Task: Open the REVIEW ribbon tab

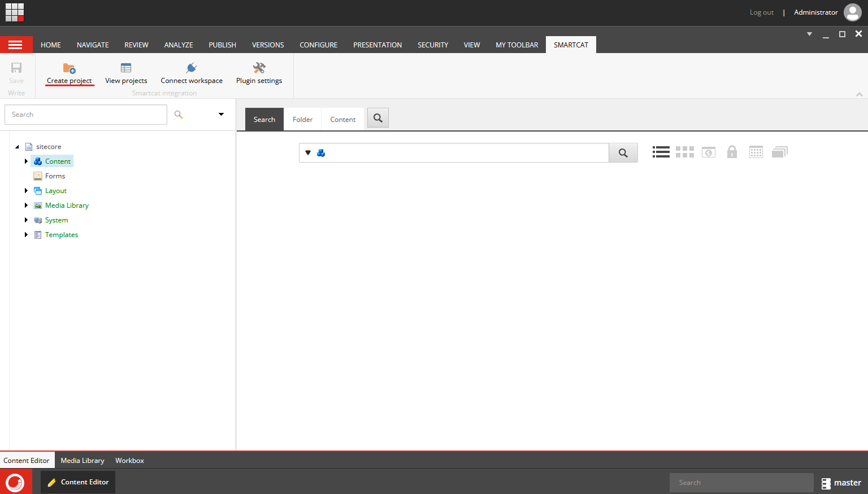Action: coord(137,45)
